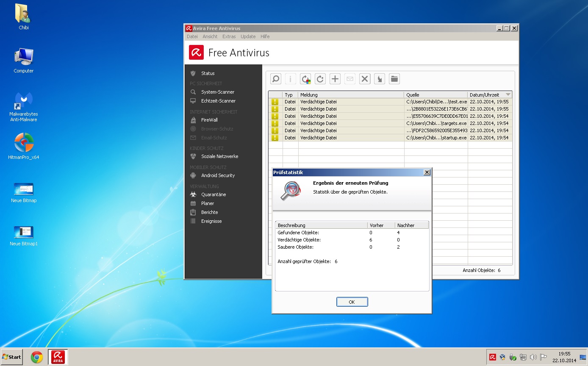This screenshot has width=588, height=366.
Task: Open the Update menu
Action: [248, 36]
